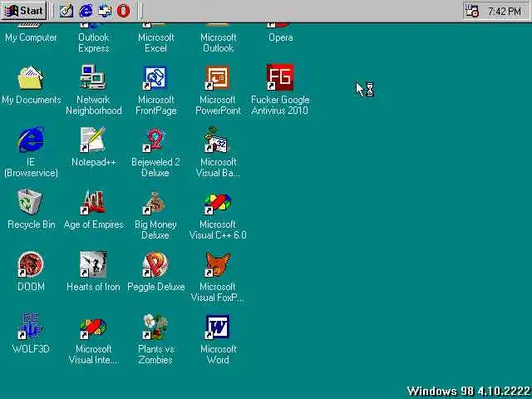Select the Microsoft Visual InterDev shortcut

pos(93,328)
